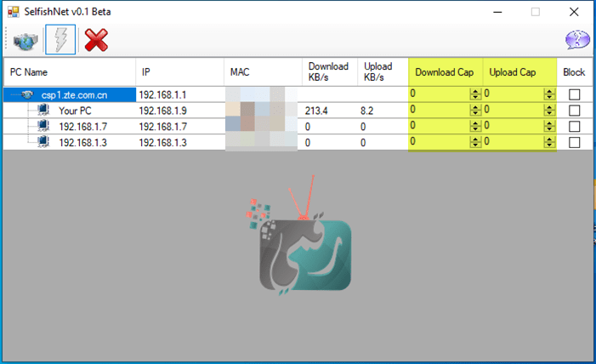The image size is (596, 364).
Task: Click the MAC column header
Action: pos(263,72)
